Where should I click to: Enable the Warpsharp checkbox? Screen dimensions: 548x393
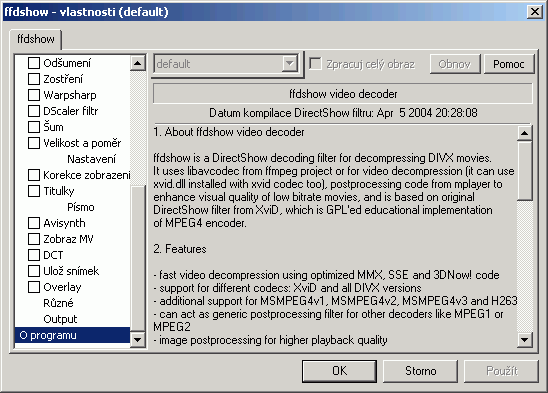click(x=34, y=95)
